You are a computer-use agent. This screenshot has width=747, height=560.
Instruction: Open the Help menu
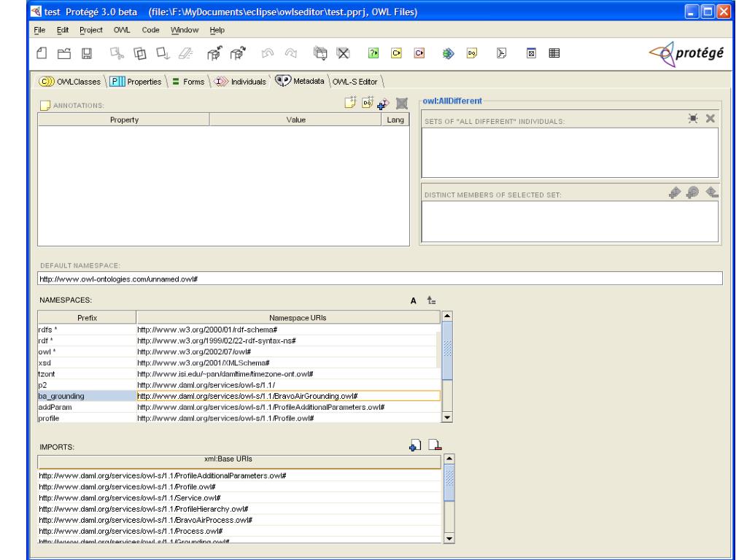click(217, 30)
